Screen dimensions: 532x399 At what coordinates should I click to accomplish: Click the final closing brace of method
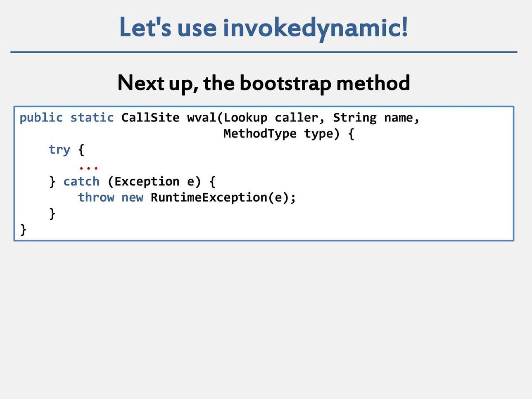23,229
